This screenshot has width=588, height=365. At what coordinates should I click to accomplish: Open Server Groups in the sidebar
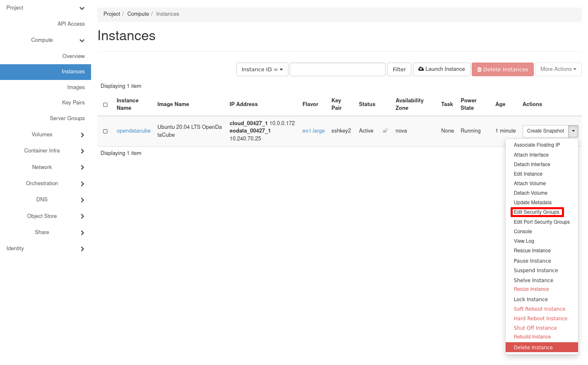[67, 118]
